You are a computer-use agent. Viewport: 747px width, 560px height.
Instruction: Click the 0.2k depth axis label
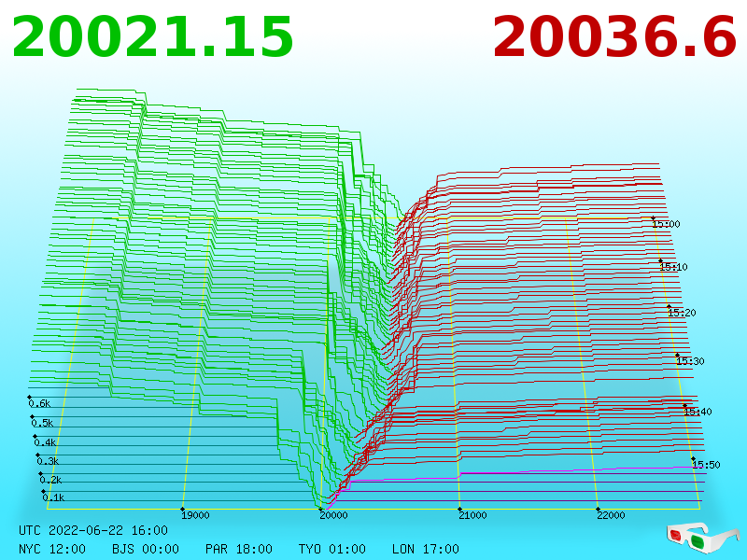coord(51,480)
